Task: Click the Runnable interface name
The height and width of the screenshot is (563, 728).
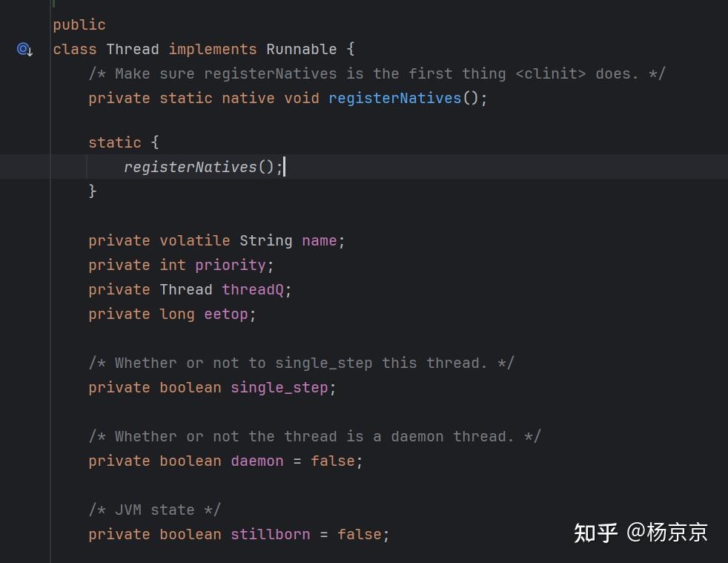Action: coord(301,50)
